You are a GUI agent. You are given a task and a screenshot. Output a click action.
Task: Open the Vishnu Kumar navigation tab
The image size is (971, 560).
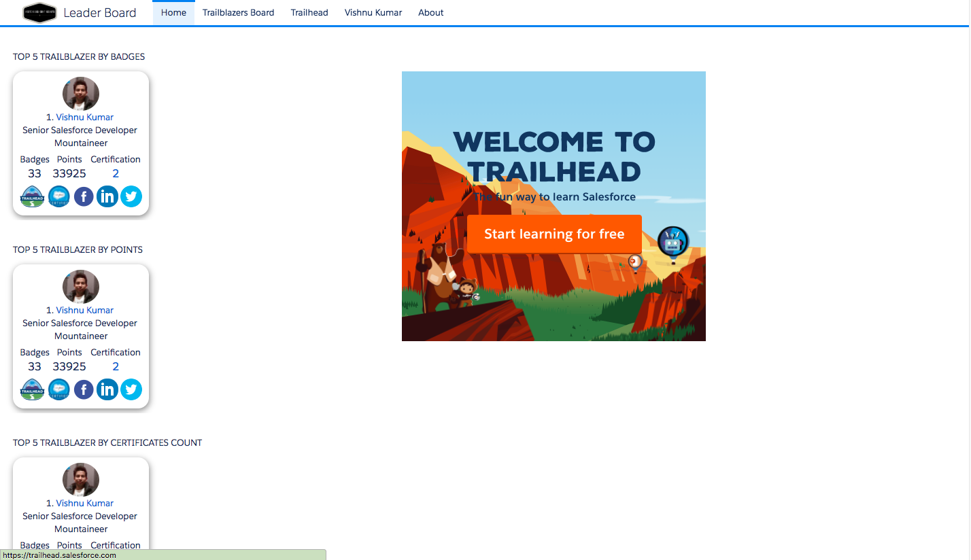point(373,12)
